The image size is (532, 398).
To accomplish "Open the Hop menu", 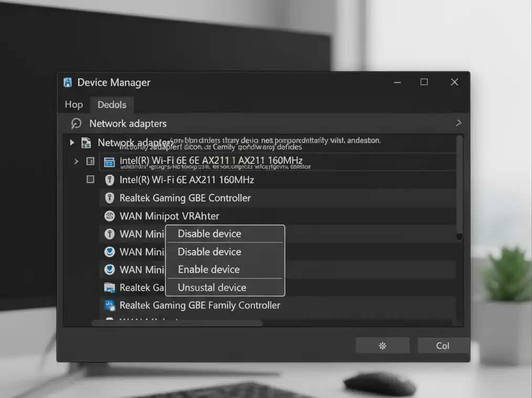I will pos(73,104).
